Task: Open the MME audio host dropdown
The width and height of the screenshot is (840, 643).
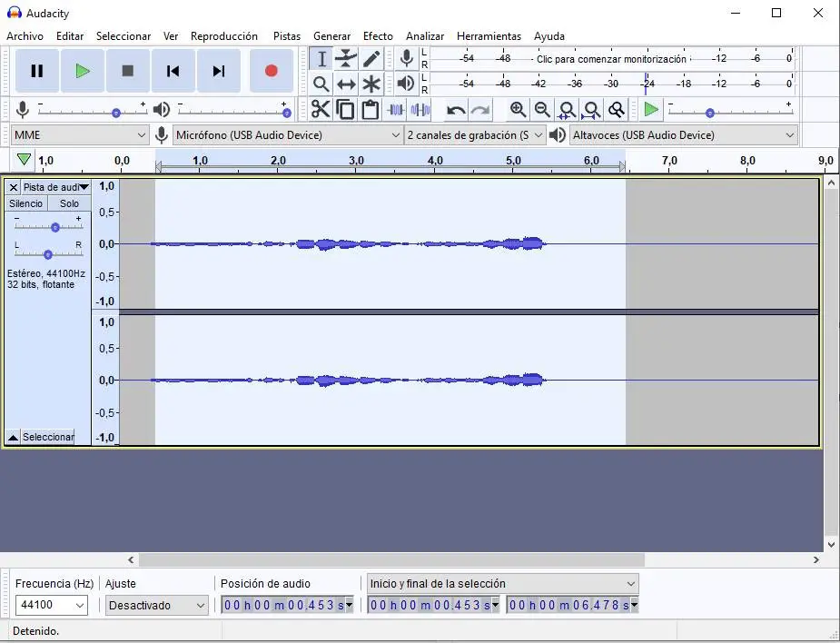Action: point(79,135)
